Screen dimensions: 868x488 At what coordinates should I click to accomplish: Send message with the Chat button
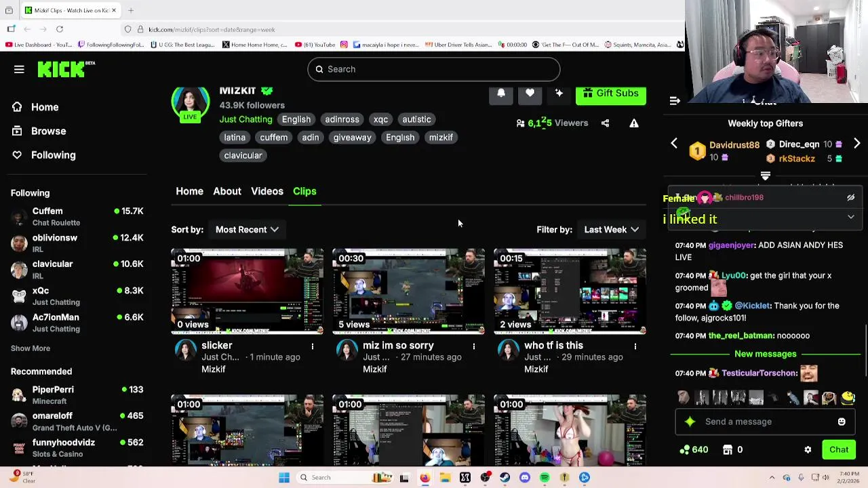point(839,449)
